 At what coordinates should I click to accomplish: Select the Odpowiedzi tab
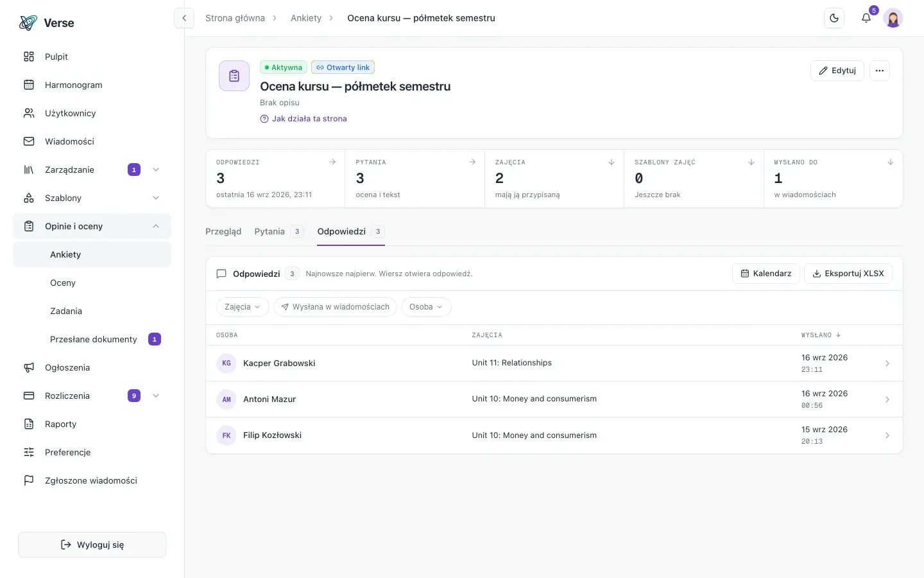point(351,231)
